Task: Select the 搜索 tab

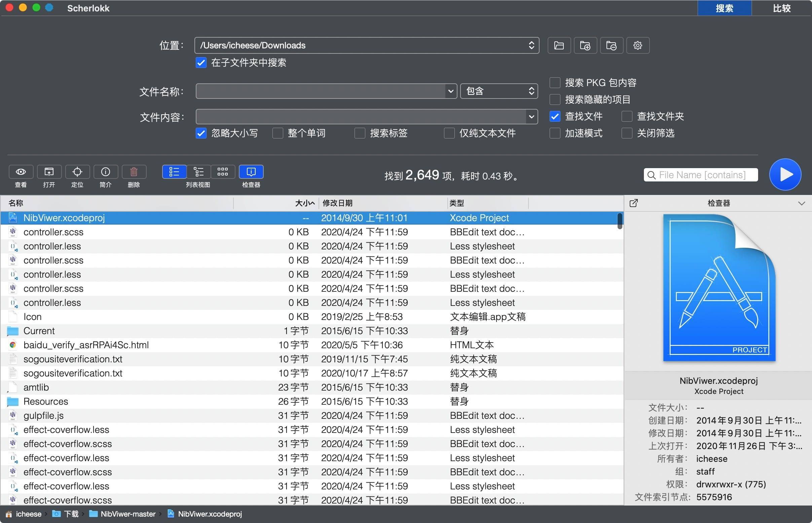Action: (x=724, y=8)
